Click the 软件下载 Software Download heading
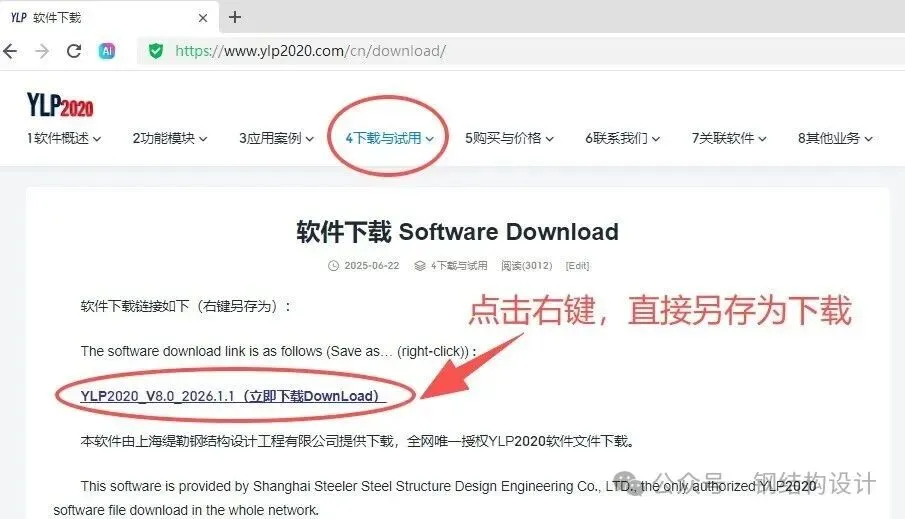This screenshot has width=905, height=519. 457,232
